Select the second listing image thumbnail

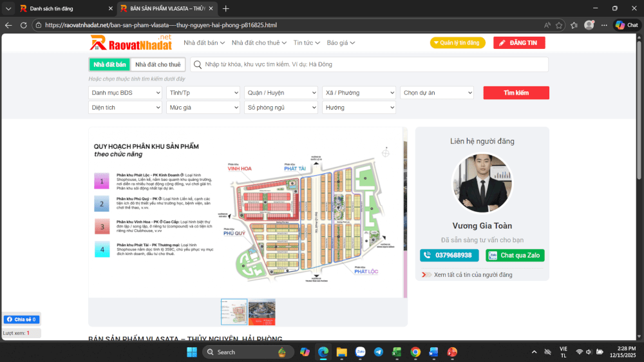coord(262,312)
